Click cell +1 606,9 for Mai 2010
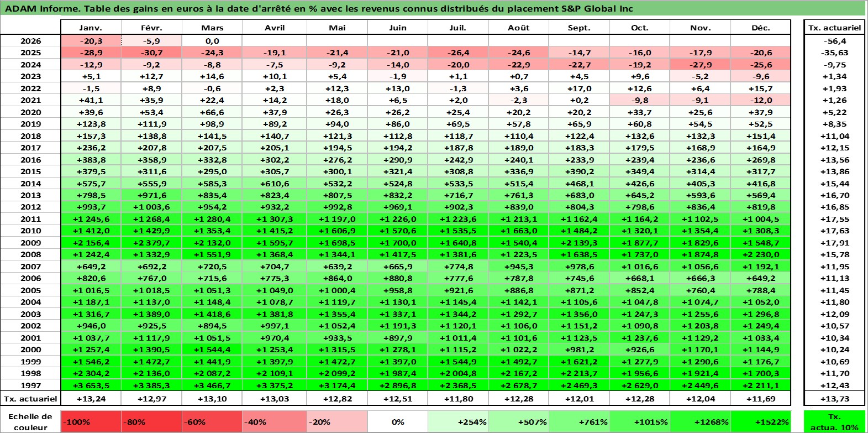Image resolution: width=868 pixels, height=433 pixels. pos(337,231)
